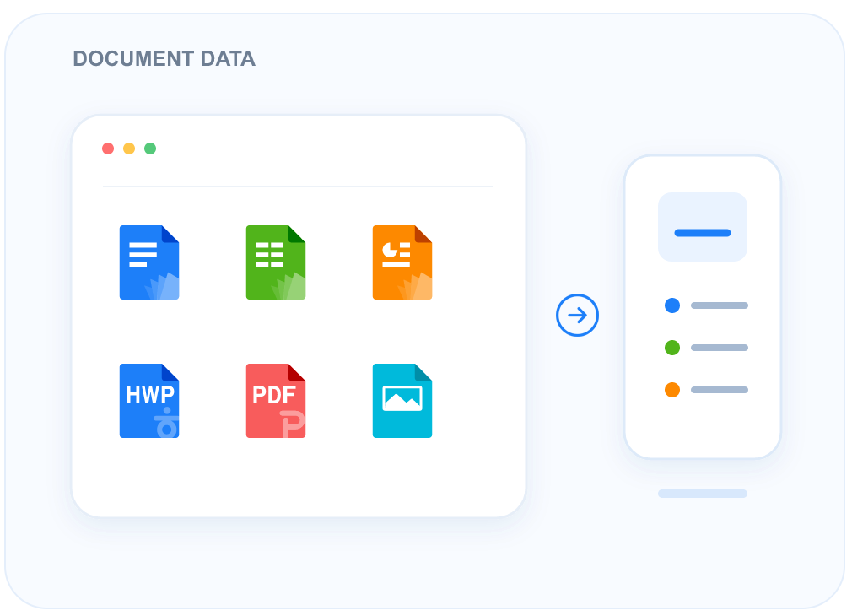Click the red window dot
Screen dimensions: 852x616
click(x=108, y=149)
